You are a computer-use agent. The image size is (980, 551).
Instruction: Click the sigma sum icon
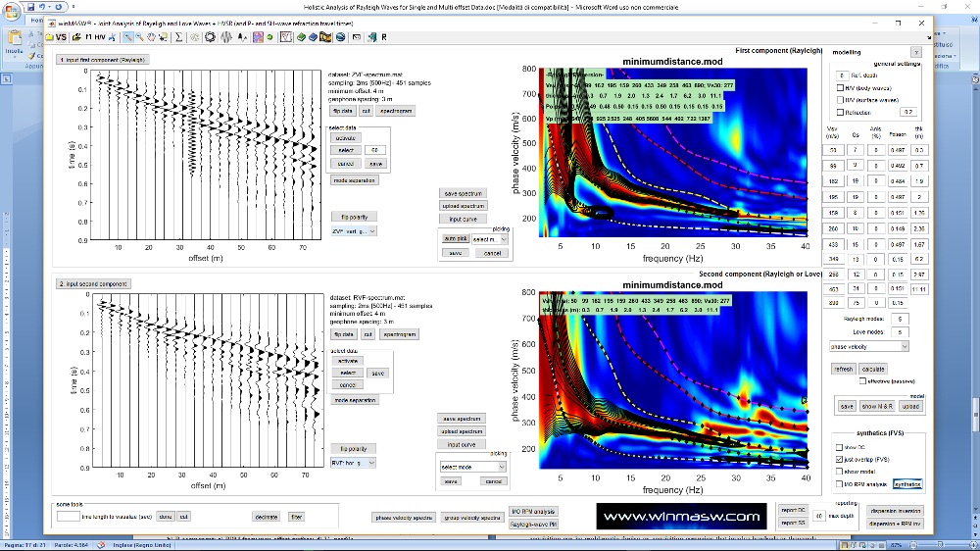[178, 37]
